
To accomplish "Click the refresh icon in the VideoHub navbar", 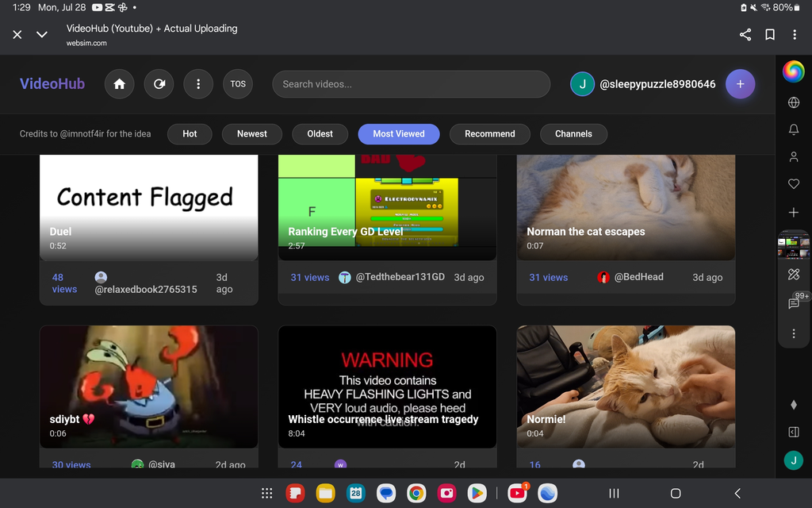I will [x=159, y=84].
